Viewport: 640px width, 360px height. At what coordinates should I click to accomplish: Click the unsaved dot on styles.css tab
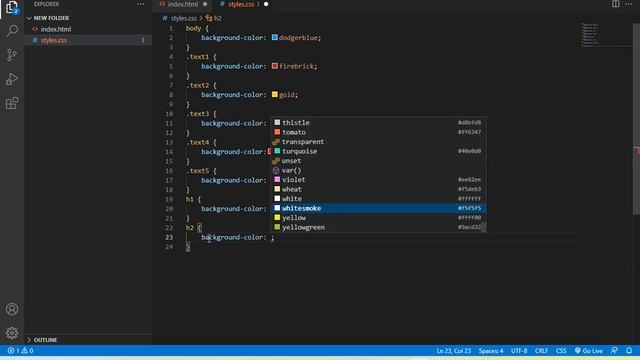(266, 4)
